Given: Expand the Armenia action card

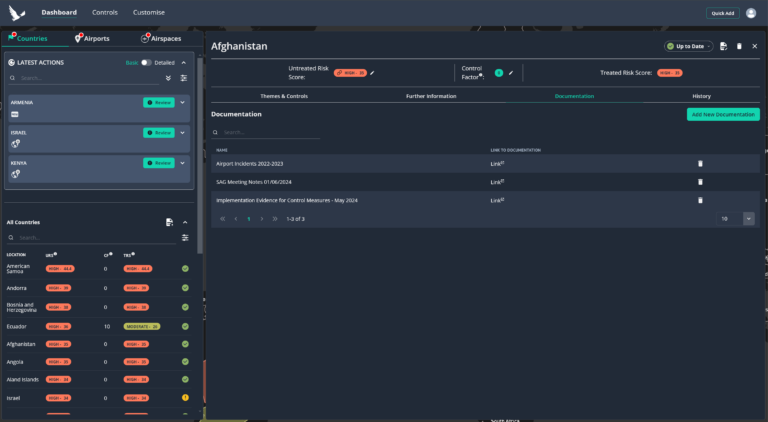Looking at the screenshot, I should (x=182, y=102).
